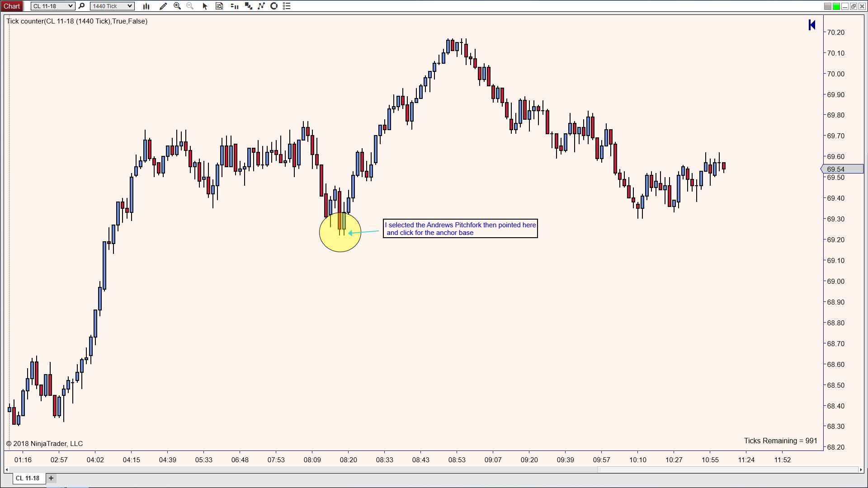Open the chart properties list icon
Image resolution: width=868 pixels, height=488 pixels.
coord(287,6)
